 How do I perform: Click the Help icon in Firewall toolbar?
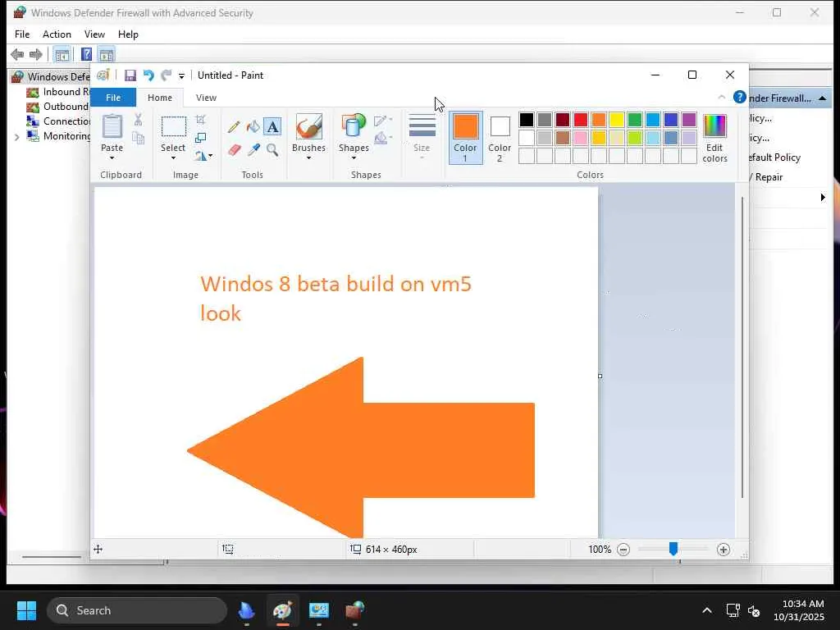[x=86, y=55]
